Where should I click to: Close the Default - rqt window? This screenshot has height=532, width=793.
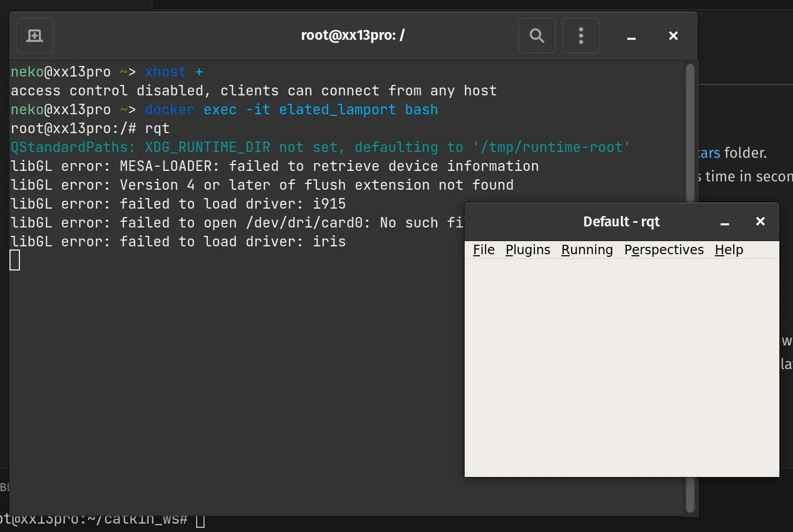point(760,221)
